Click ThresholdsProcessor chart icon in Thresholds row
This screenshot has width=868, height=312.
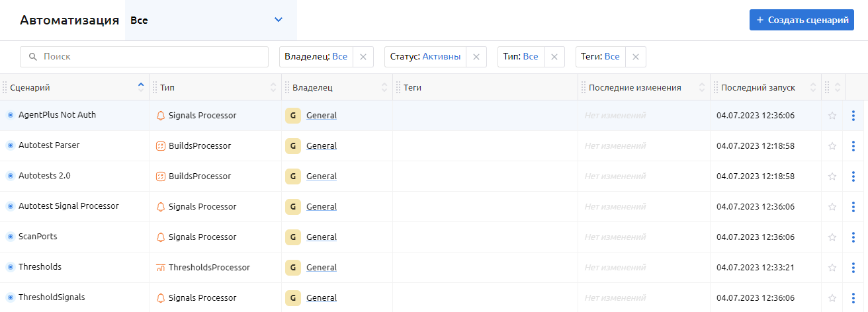tap(160, 268)
